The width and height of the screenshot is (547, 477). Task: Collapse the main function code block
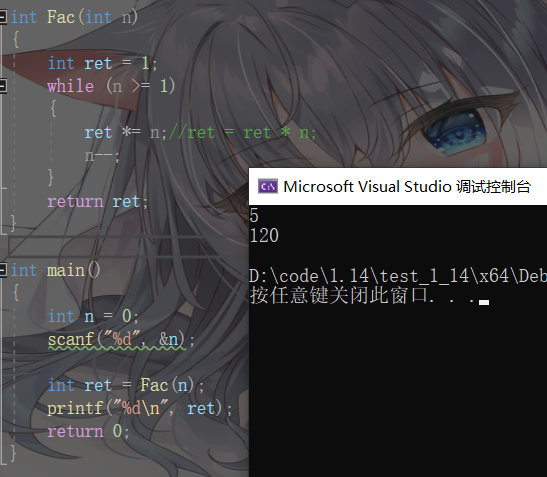click(x=3, y=270)
